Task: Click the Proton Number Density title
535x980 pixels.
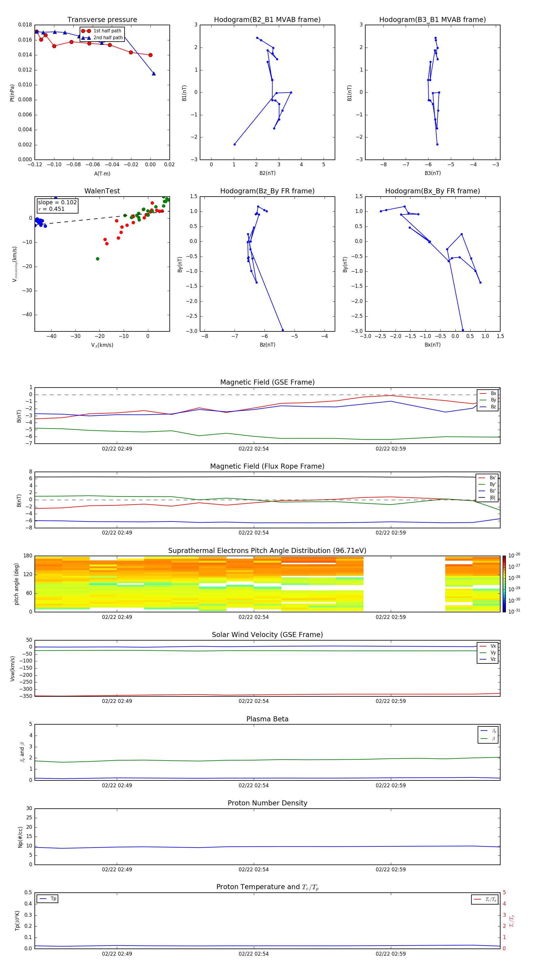Action: click(267, 803)
